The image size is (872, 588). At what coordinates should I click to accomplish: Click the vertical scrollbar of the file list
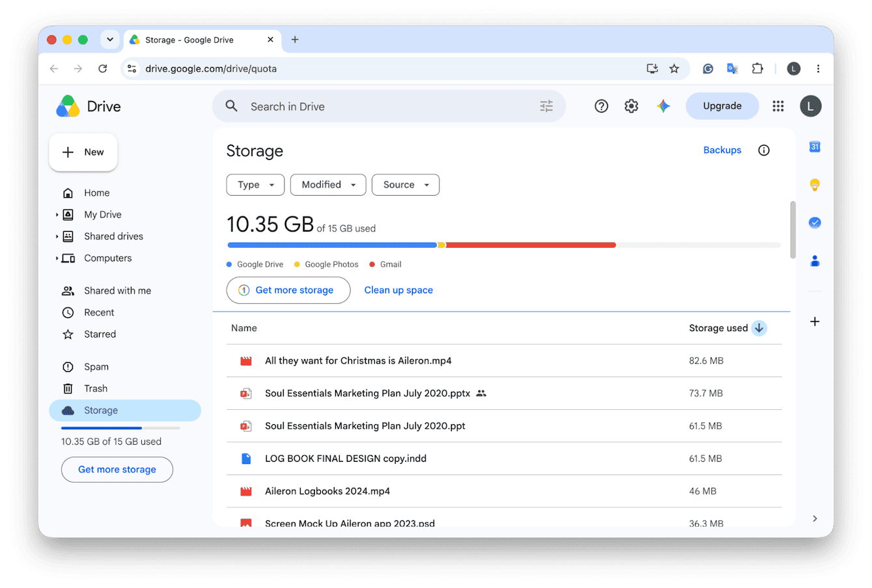(x=793, y=230)
